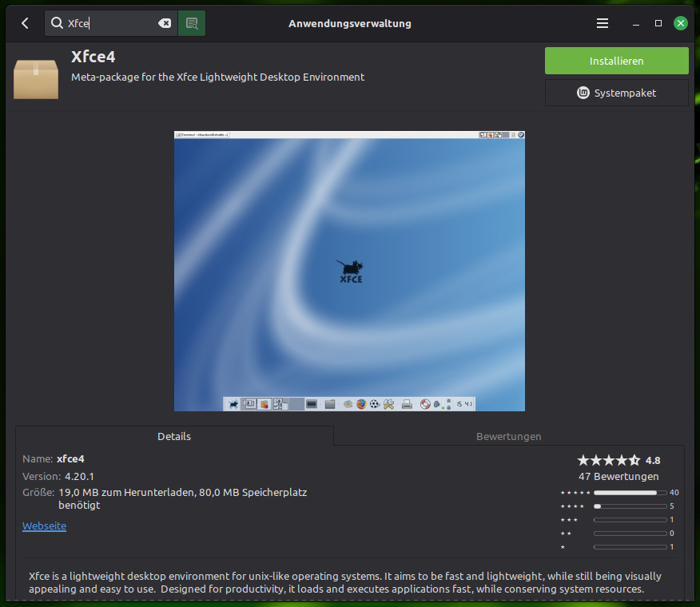Click inside the search input field

112,23
